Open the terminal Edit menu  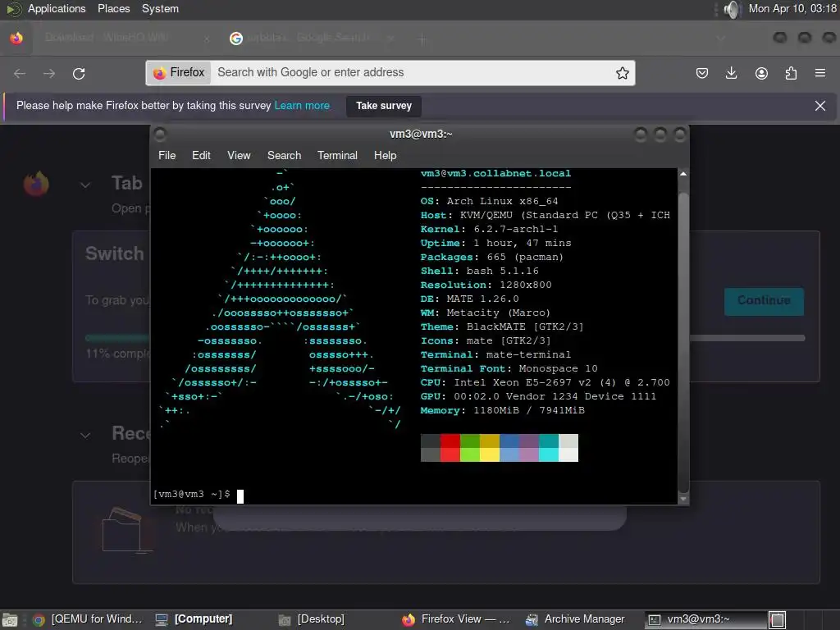pyautogui.click(x=201, y=155)
